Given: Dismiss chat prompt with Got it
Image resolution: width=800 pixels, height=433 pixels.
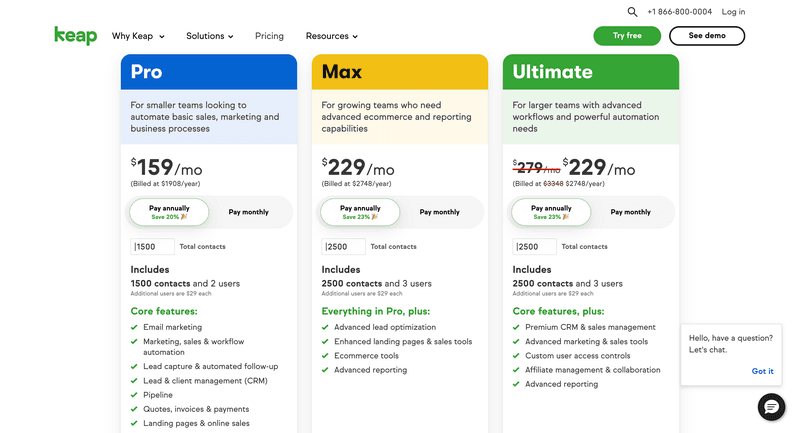Looking at the screenshot, I should click(x=762, y=371).
